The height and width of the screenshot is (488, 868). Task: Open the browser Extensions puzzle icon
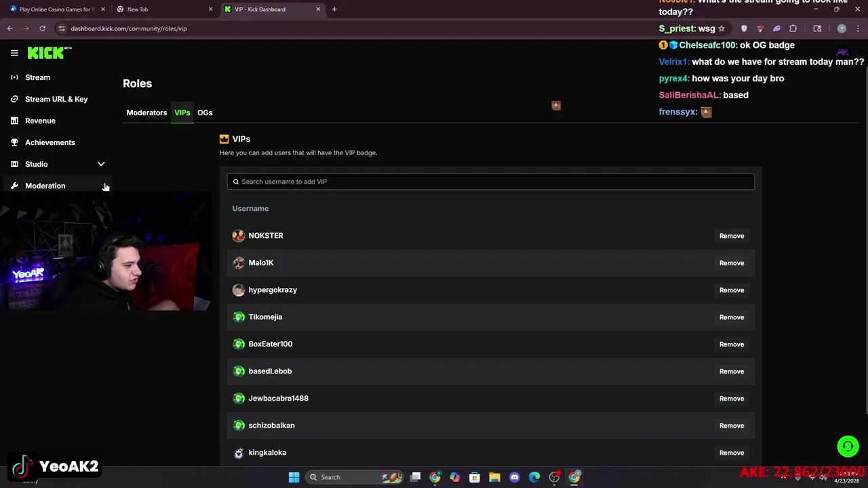793,28
